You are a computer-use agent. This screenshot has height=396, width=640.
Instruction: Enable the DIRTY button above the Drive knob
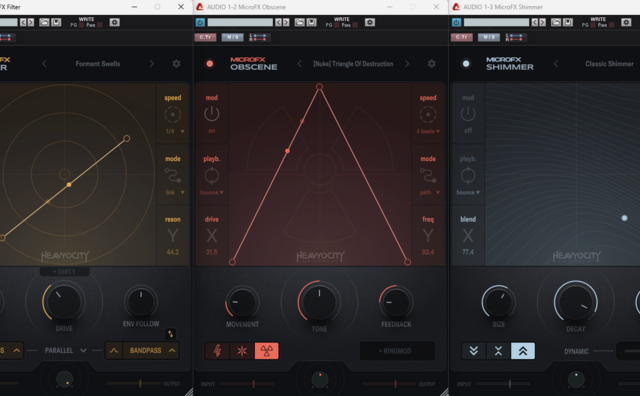[x=64, y=272]
